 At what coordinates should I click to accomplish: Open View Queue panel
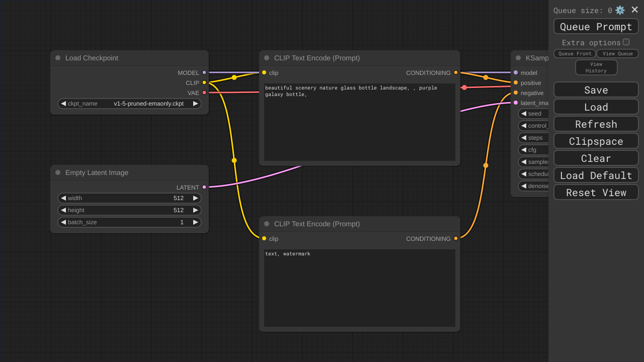click(617, 54)
